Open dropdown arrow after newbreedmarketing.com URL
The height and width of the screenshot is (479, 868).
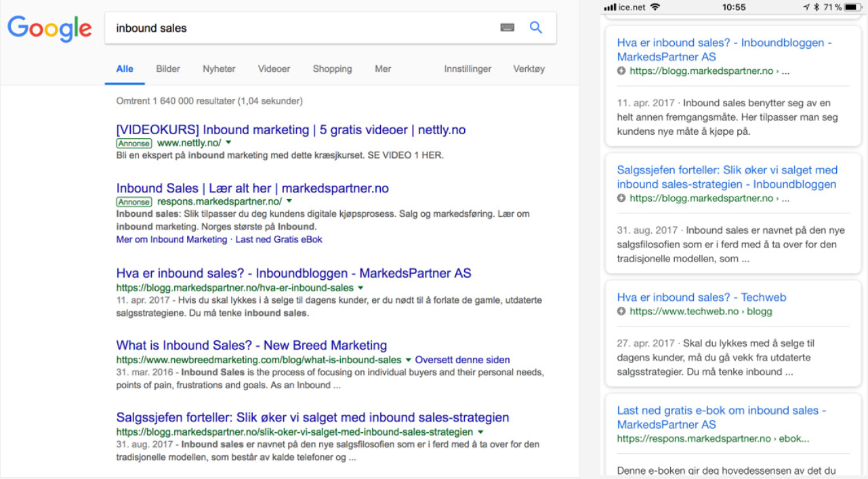tap(409, 360)
